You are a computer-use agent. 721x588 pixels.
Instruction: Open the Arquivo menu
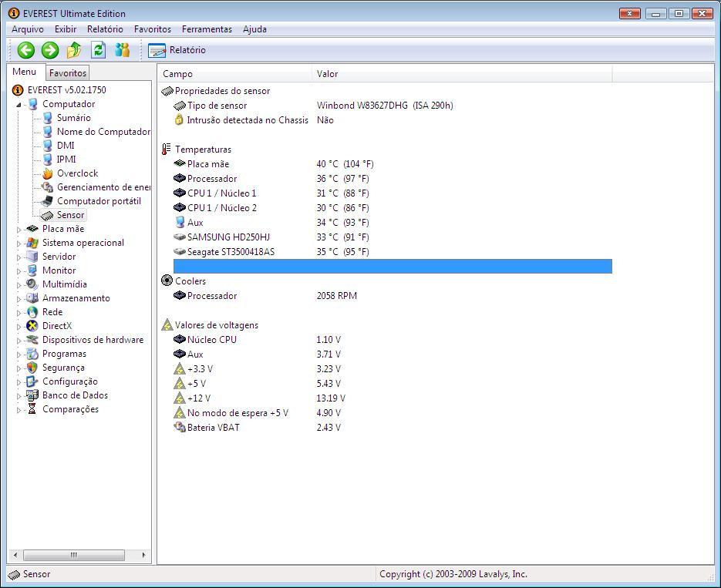pos(28,29)
